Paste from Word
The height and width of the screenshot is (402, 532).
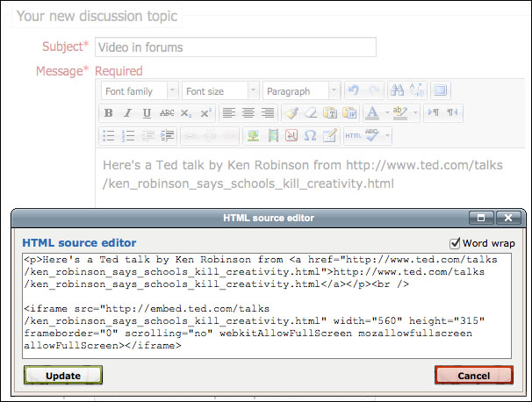(349, 113)
